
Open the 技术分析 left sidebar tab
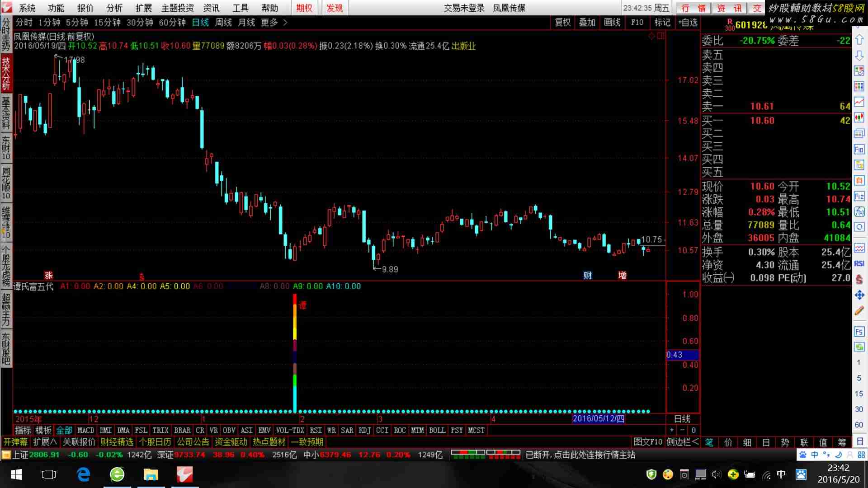click(x=6, y=73)
